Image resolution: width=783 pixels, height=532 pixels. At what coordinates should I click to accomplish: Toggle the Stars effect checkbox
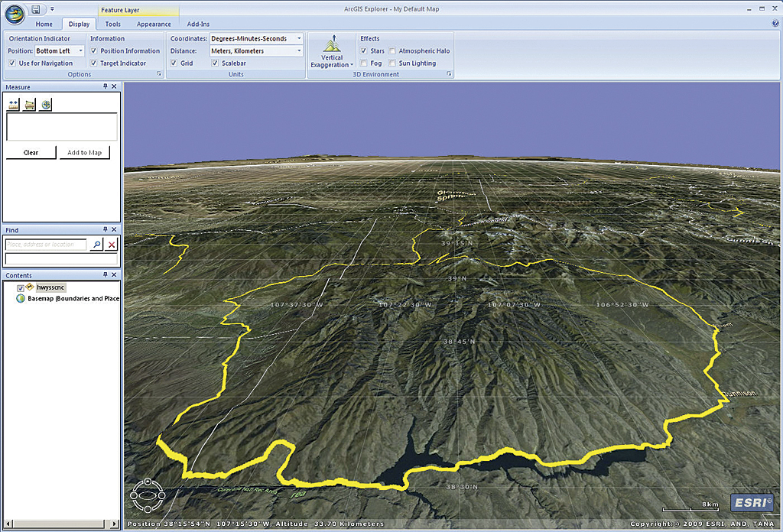[363, 51]
